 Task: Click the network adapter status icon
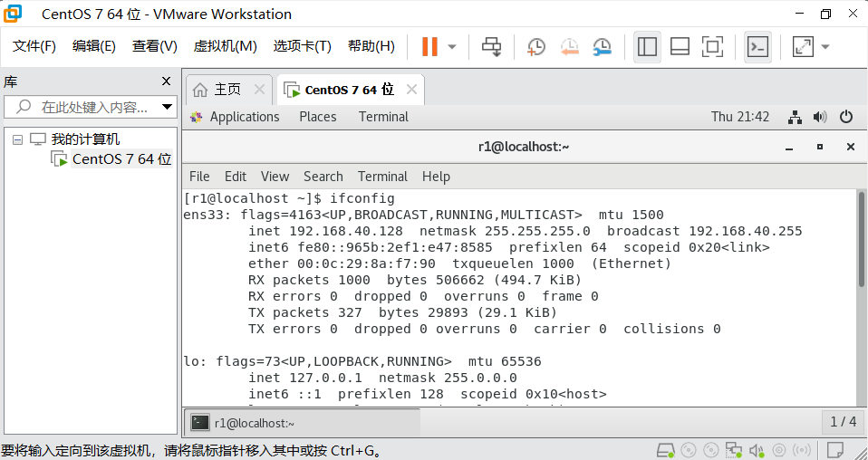pyautogui.click(x=734, y=450)
